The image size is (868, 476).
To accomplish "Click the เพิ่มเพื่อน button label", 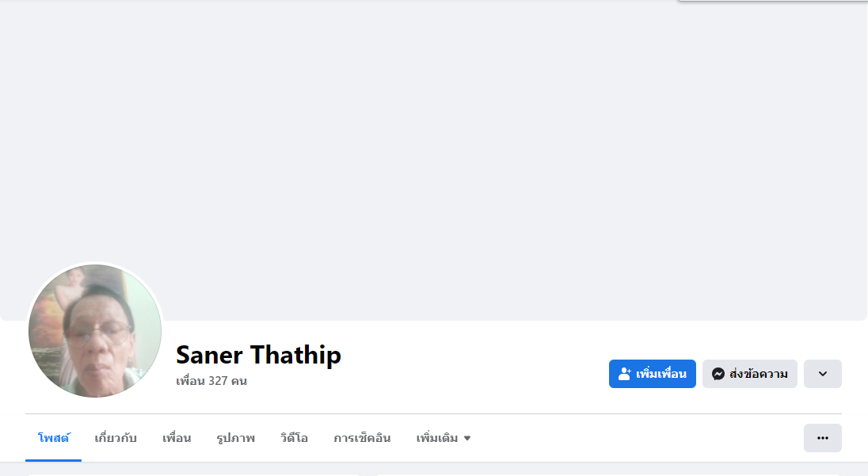I will click(x=661, y=374).
